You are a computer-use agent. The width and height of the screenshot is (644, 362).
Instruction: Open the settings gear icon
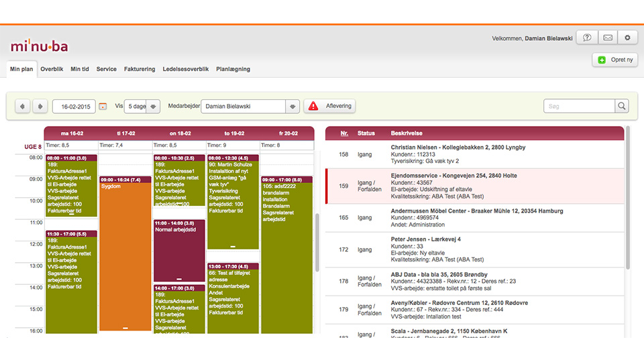[x=628, y=38]
